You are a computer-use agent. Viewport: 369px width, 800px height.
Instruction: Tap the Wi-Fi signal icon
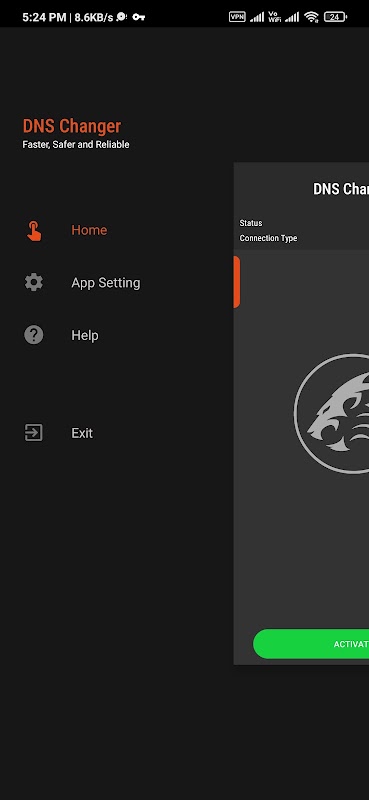point(311,17)
